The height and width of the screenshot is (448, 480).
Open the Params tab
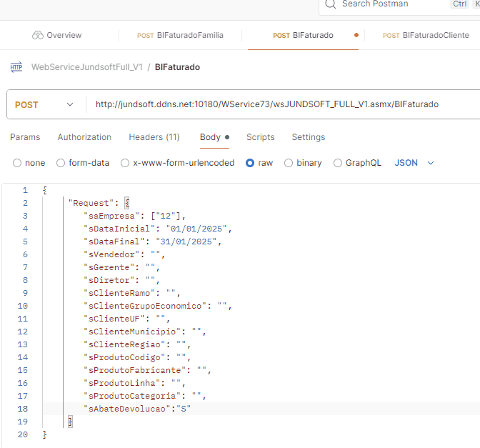point(25,137)
